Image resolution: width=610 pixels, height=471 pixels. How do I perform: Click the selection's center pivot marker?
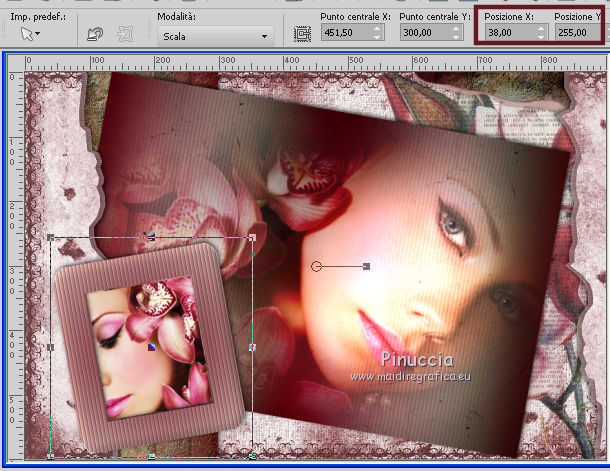click(152, 347)
